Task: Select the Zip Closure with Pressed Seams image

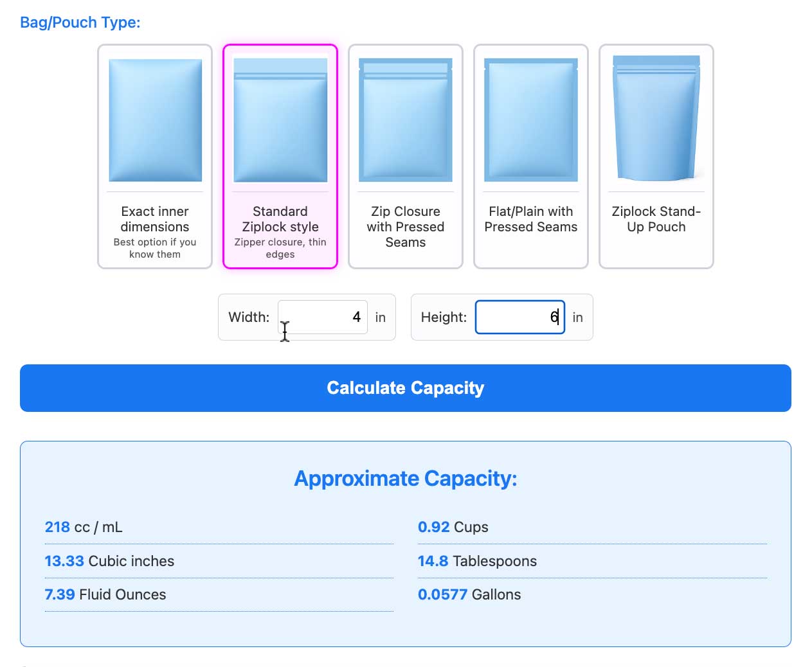Action: pos(406,120)
